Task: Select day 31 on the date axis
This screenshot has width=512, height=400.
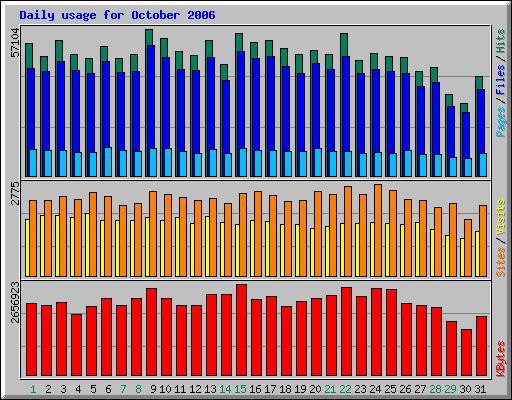Action: [x=480, y=389]
